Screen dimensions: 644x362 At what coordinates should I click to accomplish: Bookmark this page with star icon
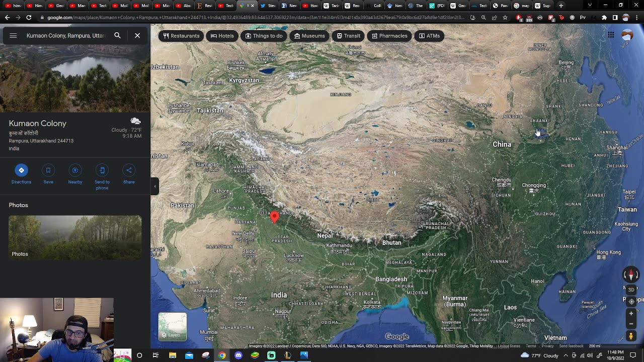pyautogui.click(x=505, y=18)
